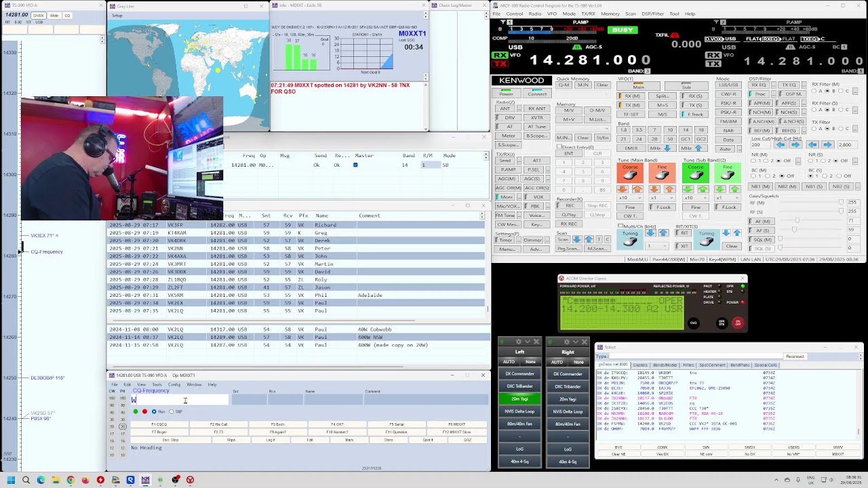Open the Memory menu in ARCP-990
Screen dimensions: 868x488
point(610,14)
